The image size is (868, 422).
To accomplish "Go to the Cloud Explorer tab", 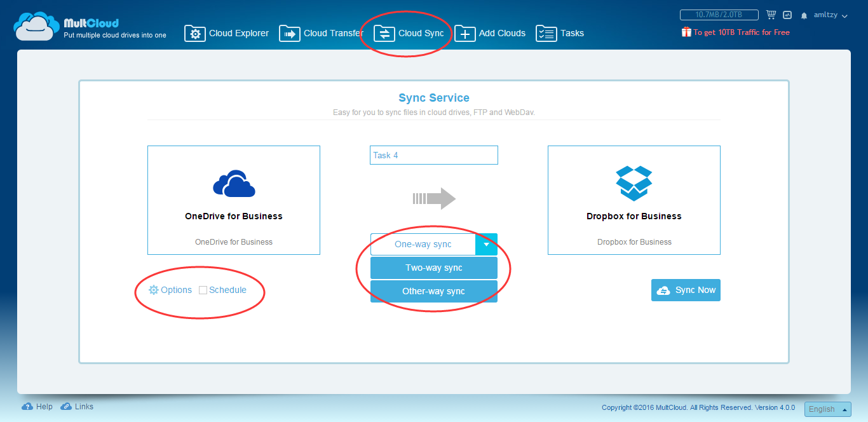I will (x=227, y=33).
